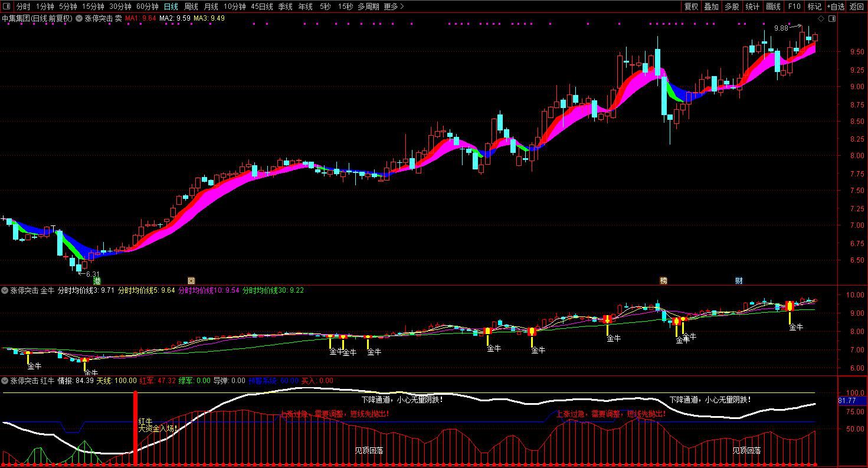
Task: Click 分时均价线30: 9.22 label
Action: pos(274,290)
